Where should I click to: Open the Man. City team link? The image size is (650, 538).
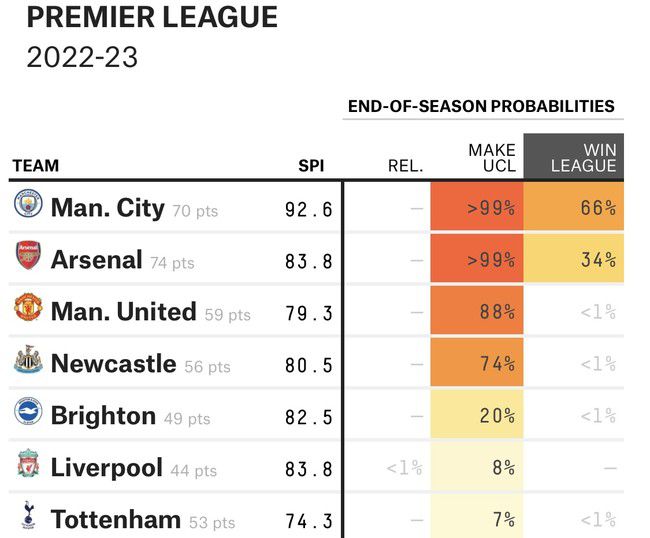click(x=107, y=208)
